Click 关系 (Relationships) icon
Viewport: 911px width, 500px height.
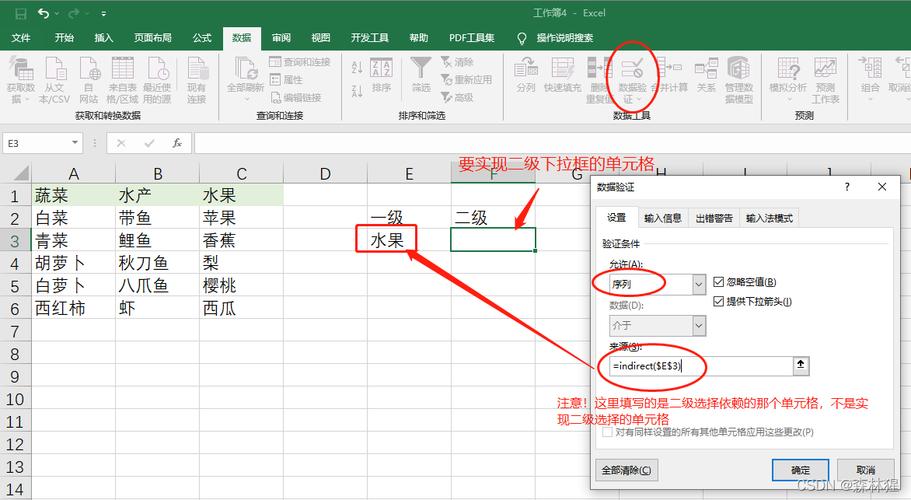(706, 75)
